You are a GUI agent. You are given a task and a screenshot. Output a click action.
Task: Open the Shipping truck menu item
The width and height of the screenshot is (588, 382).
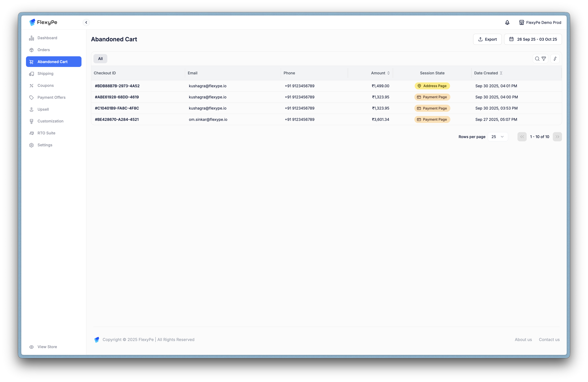[45, 74]
